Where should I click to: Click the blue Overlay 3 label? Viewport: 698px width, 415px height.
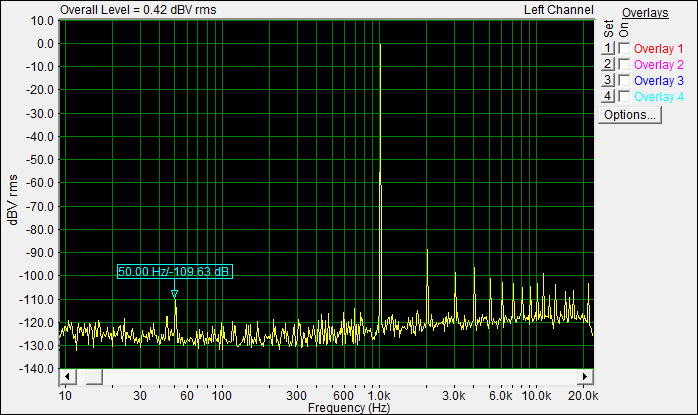[x=658, y=81]
